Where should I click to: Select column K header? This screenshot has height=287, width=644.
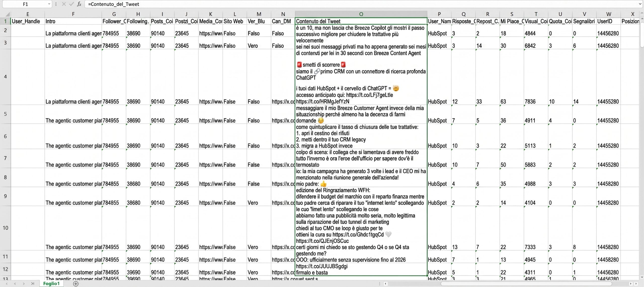211,14
